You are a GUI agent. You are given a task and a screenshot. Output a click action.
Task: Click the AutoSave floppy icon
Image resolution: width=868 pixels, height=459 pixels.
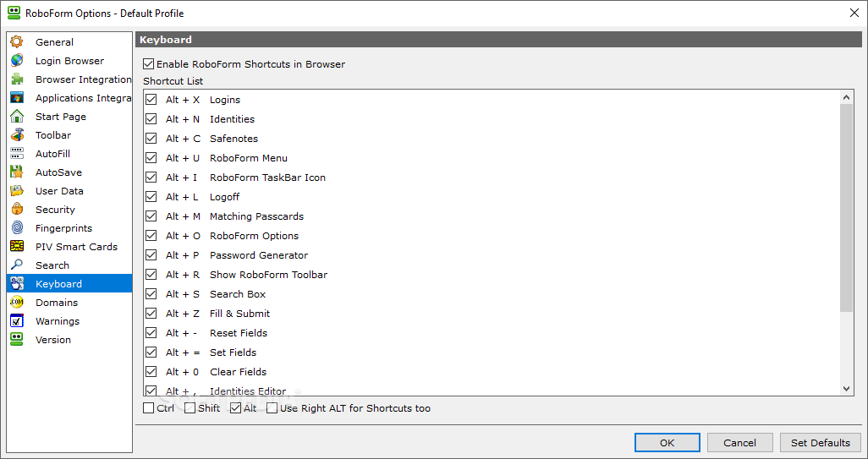[17, 172]
